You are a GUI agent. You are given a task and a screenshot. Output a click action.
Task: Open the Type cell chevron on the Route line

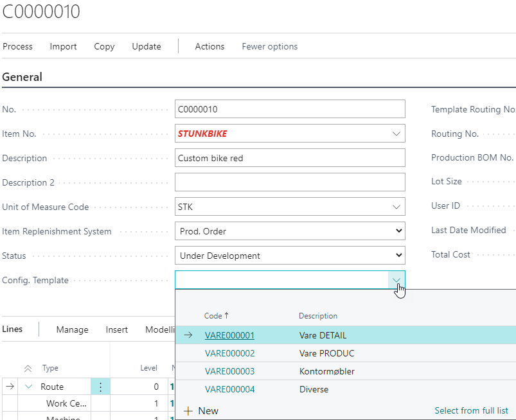(27, 386)
